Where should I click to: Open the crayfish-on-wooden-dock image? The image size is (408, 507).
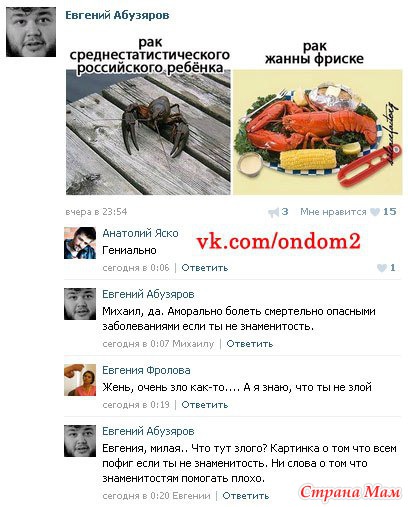(x=148, y=132)
